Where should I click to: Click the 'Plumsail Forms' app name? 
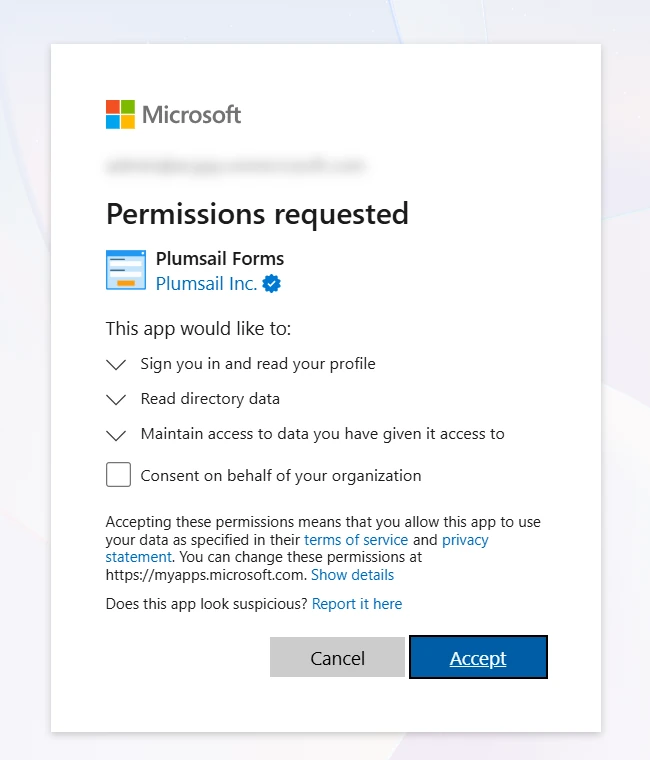pyautogui.click(x=220, y=259)
